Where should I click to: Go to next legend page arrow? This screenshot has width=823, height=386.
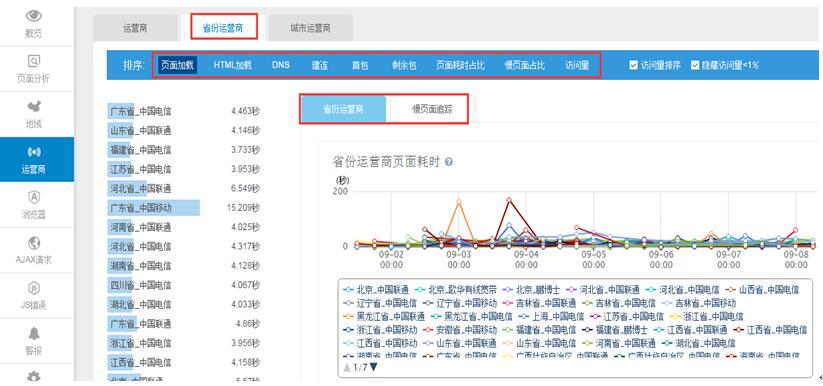click(x=373, y=367)
